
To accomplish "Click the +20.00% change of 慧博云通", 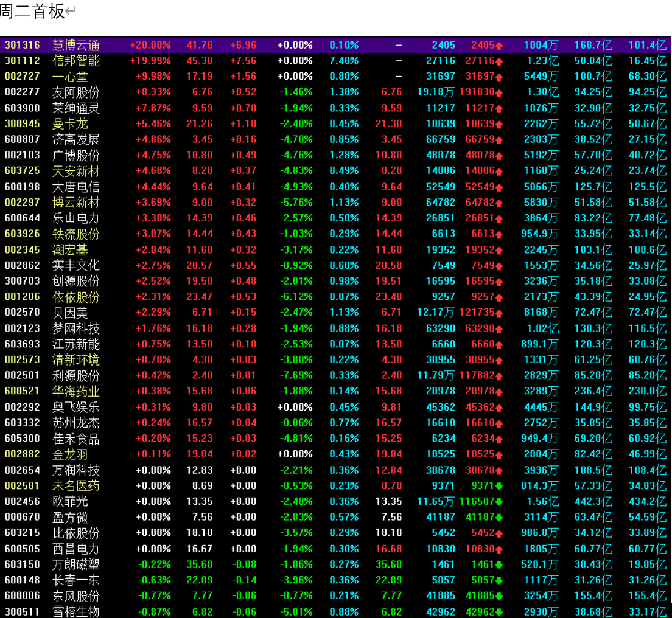I will 150,45.
